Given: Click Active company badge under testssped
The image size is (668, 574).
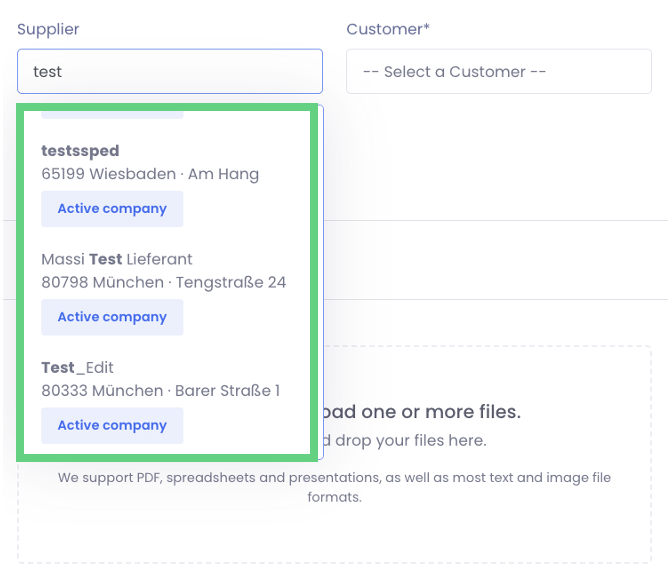Looking at the screenshot, I should pos(112,209).
